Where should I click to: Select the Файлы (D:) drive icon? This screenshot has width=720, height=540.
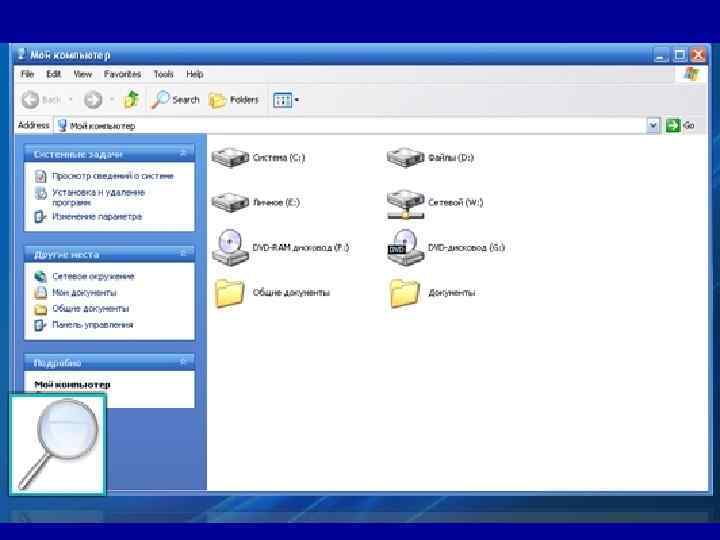pyautogui.click(x=405, y=158)
